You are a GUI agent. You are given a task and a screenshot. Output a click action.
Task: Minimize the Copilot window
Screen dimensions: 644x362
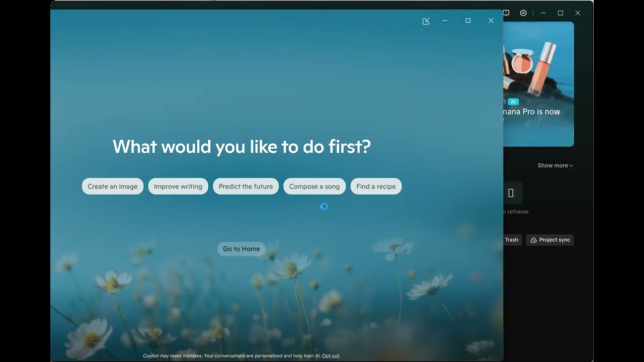(445, 21)
